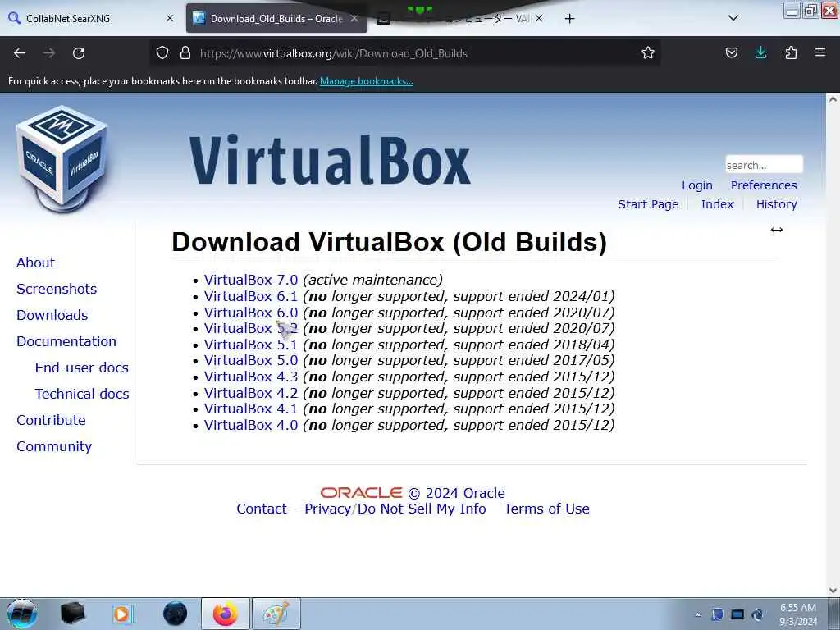Open the Manage bookmarks link

pos(367,81)
